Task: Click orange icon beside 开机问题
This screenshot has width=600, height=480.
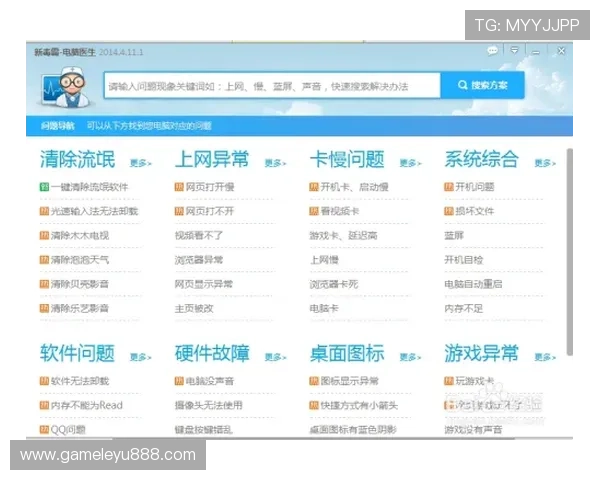Action: point(448,187)
